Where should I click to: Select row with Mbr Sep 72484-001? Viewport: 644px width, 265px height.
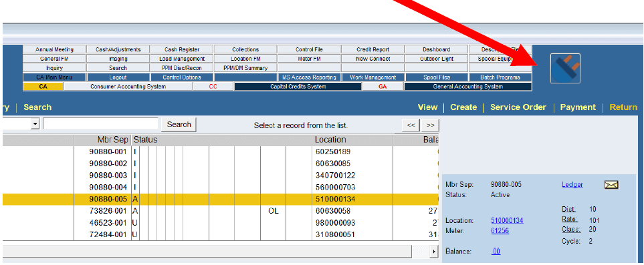click(221, 235)
